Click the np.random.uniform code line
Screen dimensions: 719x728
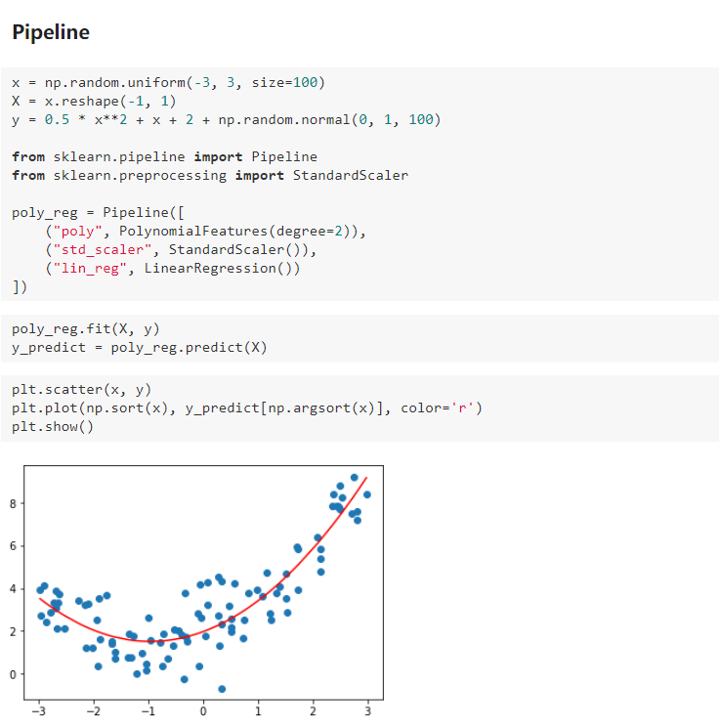click(168, 83)
